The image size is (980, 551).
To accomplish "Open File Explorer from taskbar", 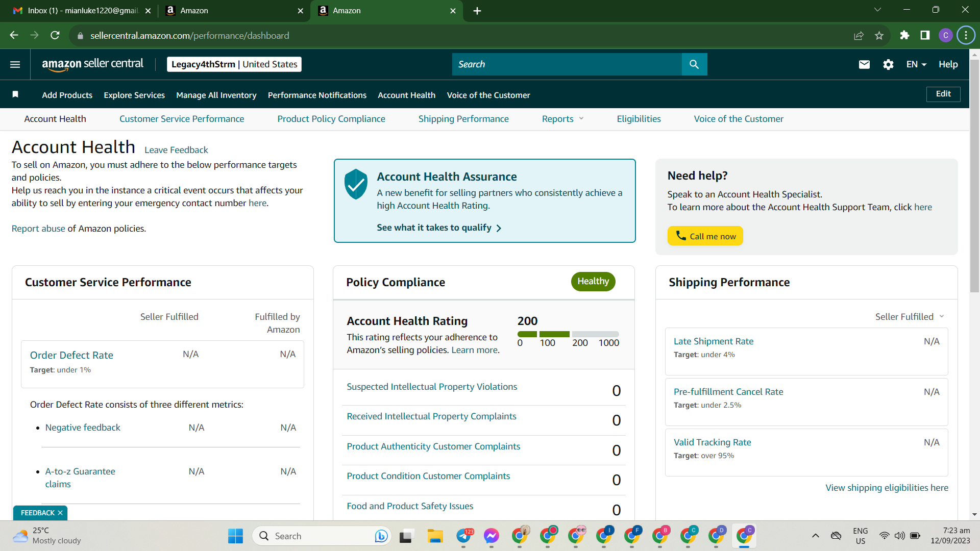I will pos(435,536).
